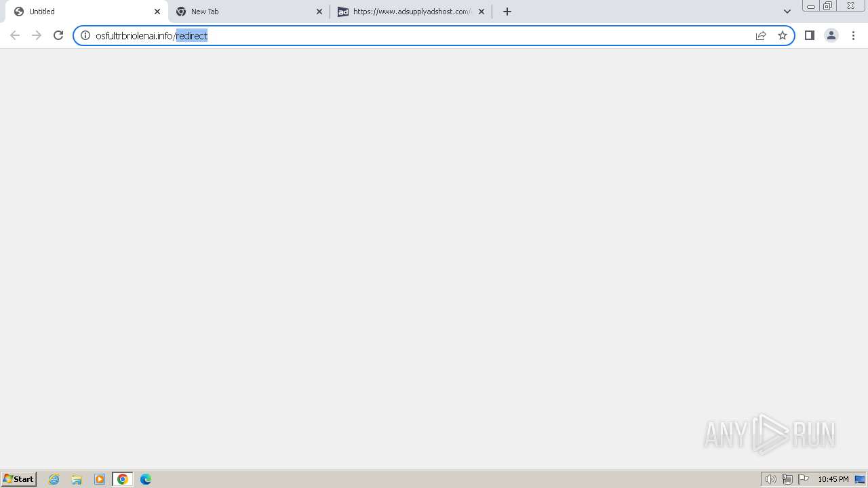
Task: Open Action Center flag icon
Action: pyautogui.click(x=804, y=479)
